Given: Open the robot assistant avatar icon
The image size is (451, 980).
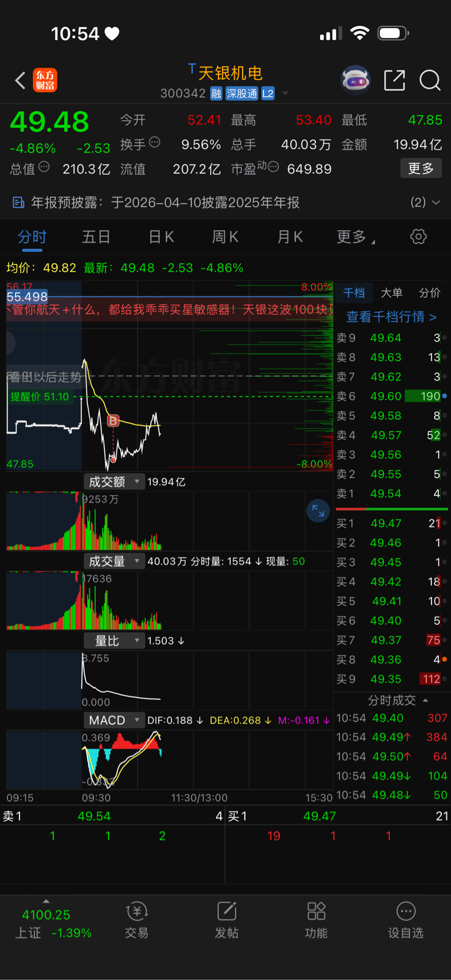Looking at the screenshot, I should click(356, 80).
